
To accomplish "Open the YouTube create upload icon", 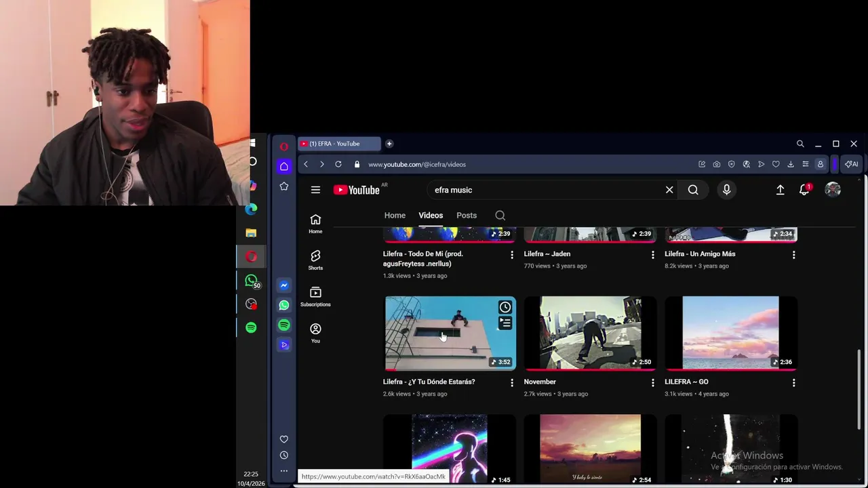I will [x=781, y=190].
